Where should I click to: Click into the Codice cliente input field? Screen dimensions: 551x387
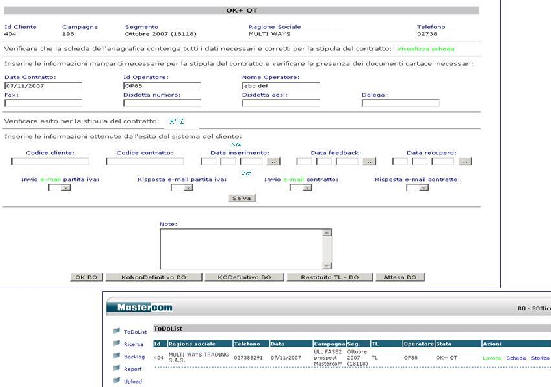(x=50, y=161)
